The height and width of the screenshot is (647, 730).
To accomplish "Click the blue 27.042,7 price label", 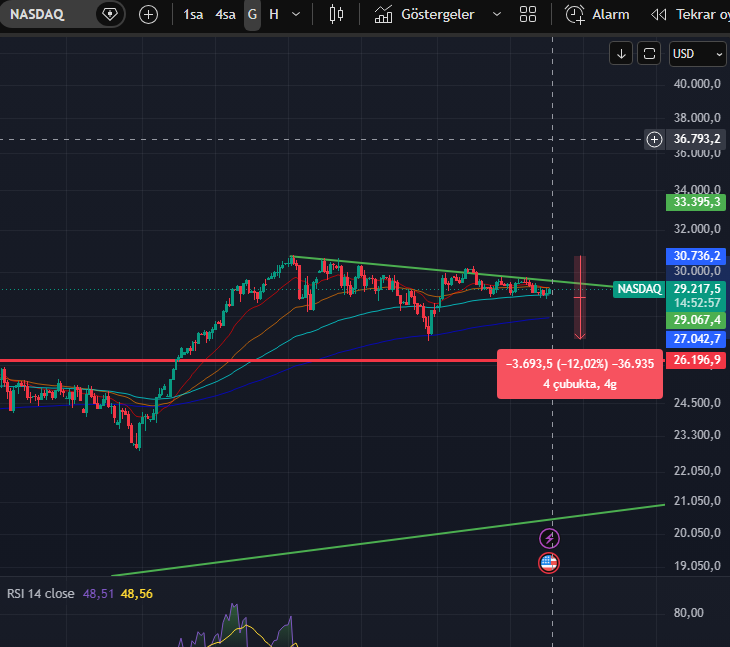I will click(696, 339).
